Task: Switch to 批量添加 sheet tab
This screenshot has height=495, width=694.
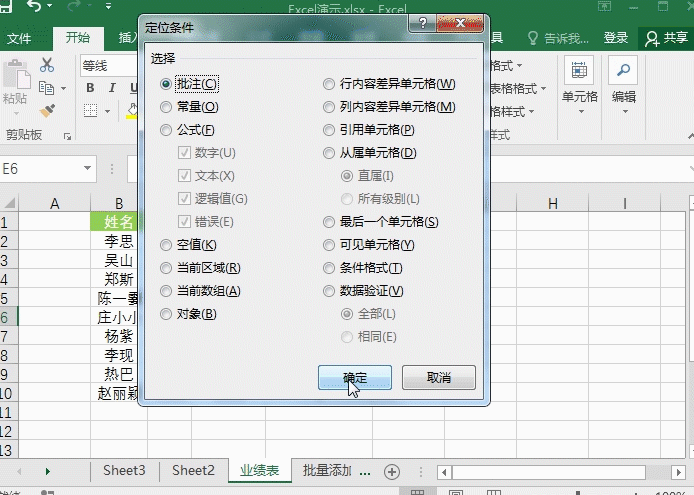Action: [327, 470]
